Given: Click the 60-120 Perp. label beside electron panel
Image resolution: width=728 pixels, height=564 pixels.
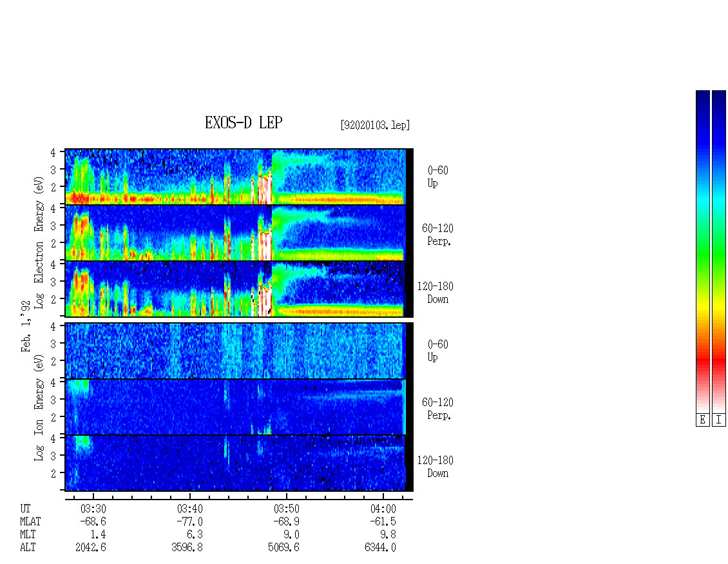Looking at the screenshot, I should [437, 235].
